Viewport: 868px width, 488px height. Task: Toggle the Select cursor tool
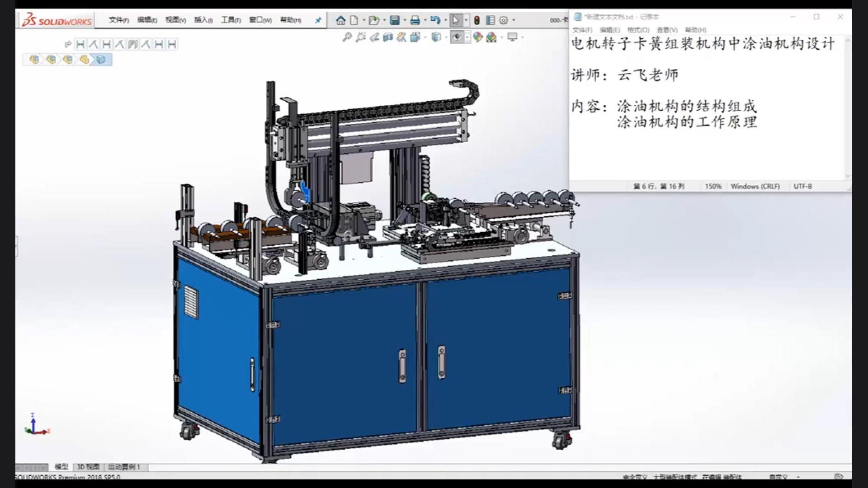point(456,20)
